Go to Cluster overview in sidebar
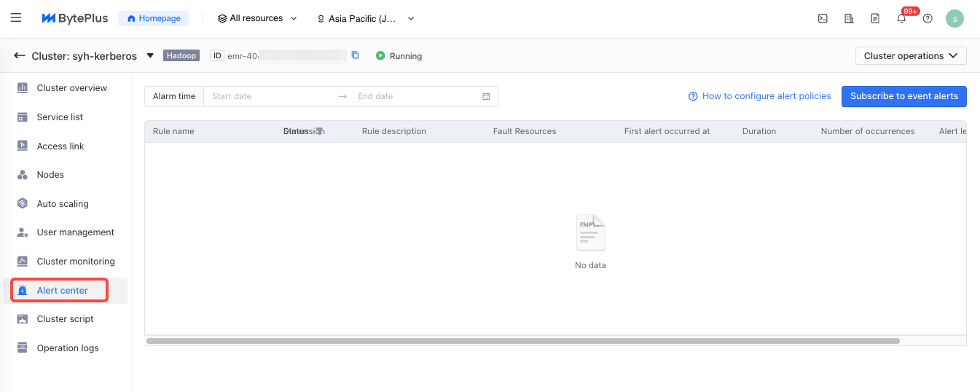Screen dimensions: 980x392 pos(71,88)
